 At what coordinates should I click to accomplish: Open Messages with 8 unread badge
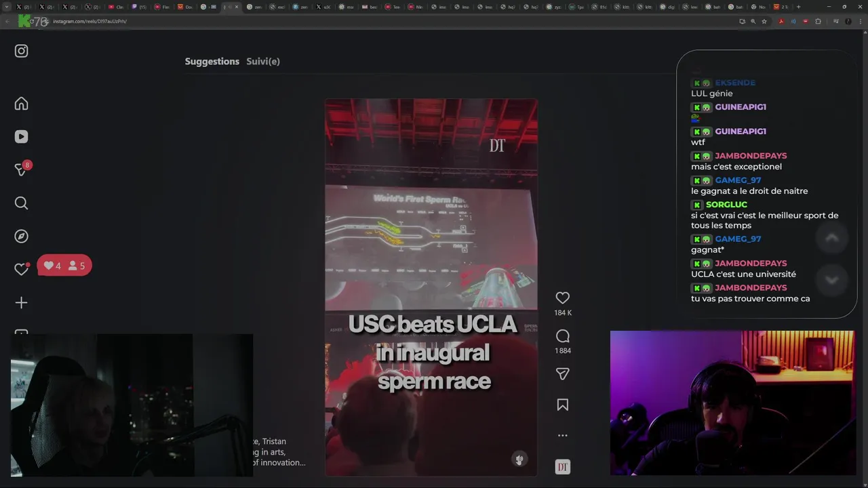[22, 169]
